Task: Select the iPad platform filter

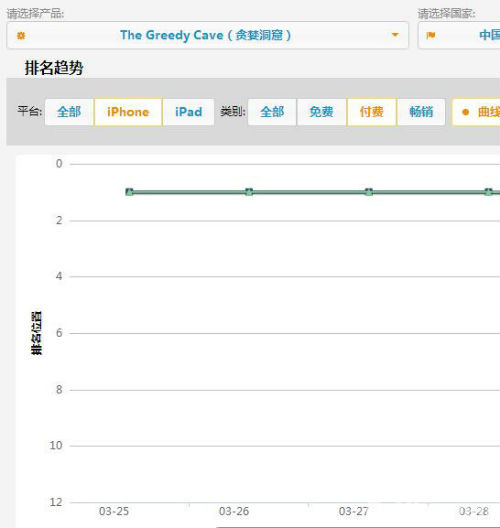Action: [189, 112]
